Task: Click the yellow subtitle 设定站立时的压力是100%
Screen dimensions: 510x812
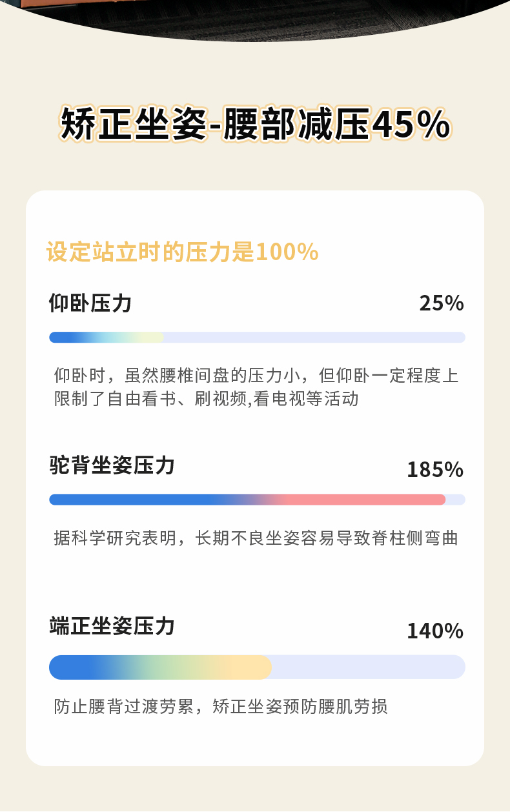Action: [x=183, y=252]
